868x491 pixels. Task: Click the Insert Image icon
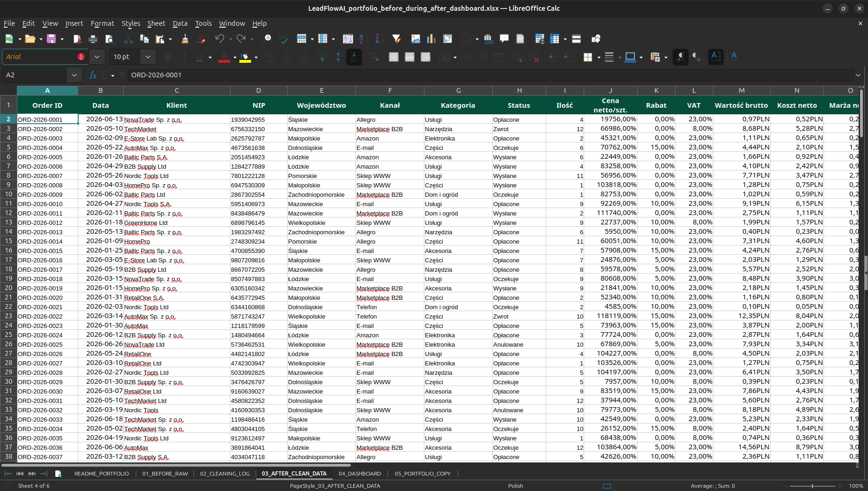[x=415, y=39]
